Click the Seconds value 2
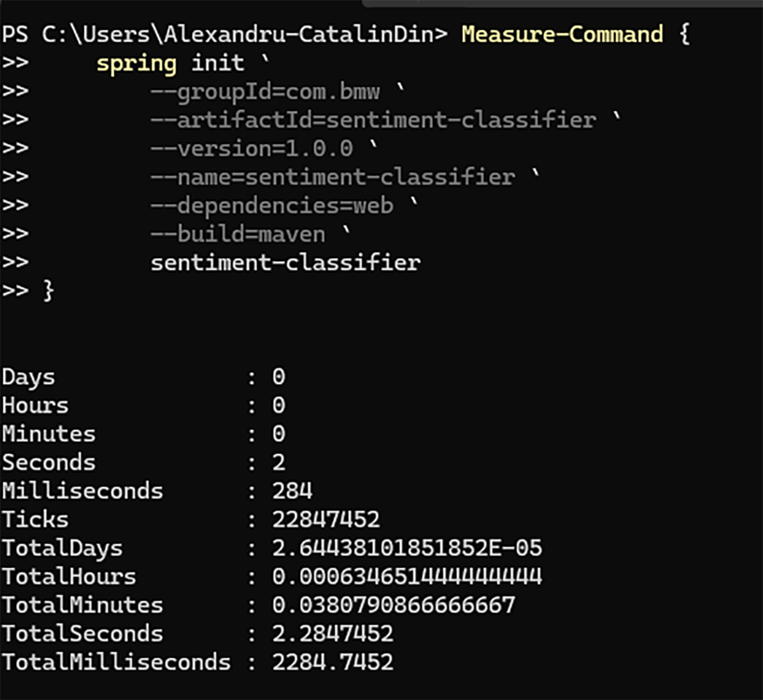 tap(278, 462)
